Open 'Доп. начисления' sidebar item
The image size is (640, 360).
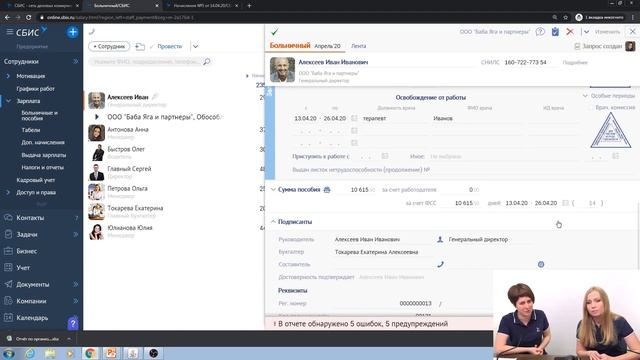pos(43,142)
